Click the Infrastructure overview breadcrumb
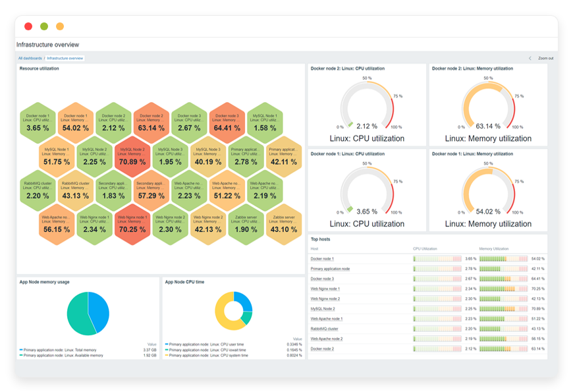 (65, 58)
